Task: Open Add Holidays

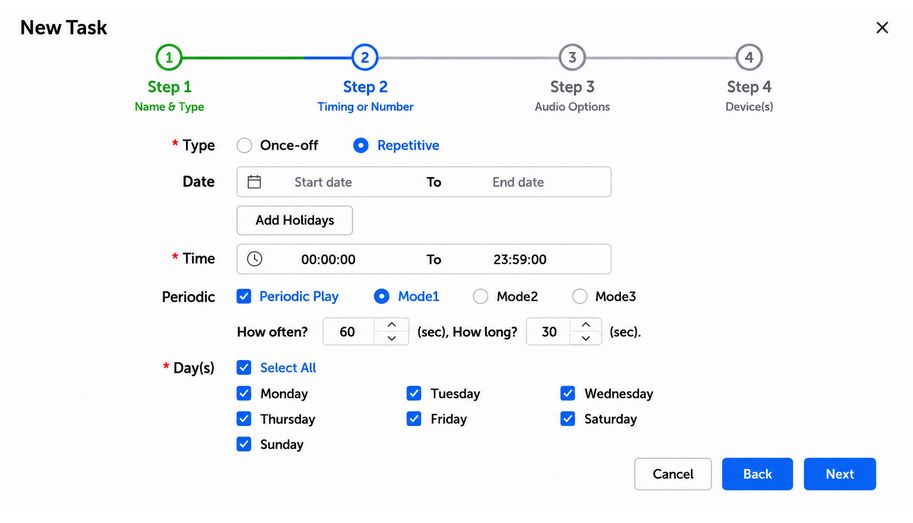Action: point(295,220)
